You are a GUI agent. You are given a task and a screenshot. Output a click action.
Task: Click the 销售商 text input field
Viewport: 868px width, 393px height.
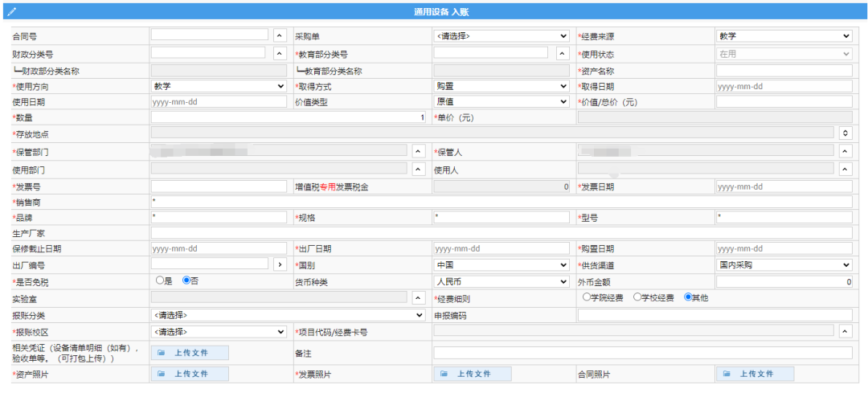(x=501, y=202)
